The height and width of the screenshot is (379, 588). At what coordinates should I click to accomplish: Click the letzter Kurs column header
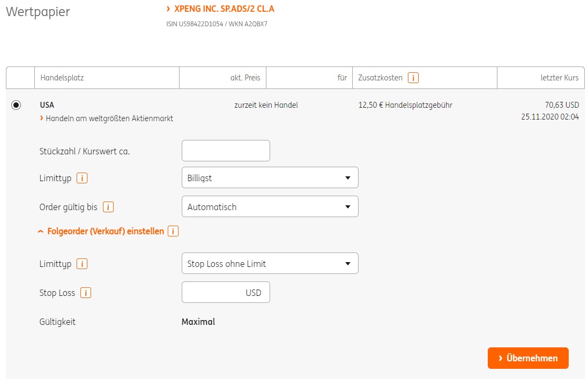pos(559,78)
